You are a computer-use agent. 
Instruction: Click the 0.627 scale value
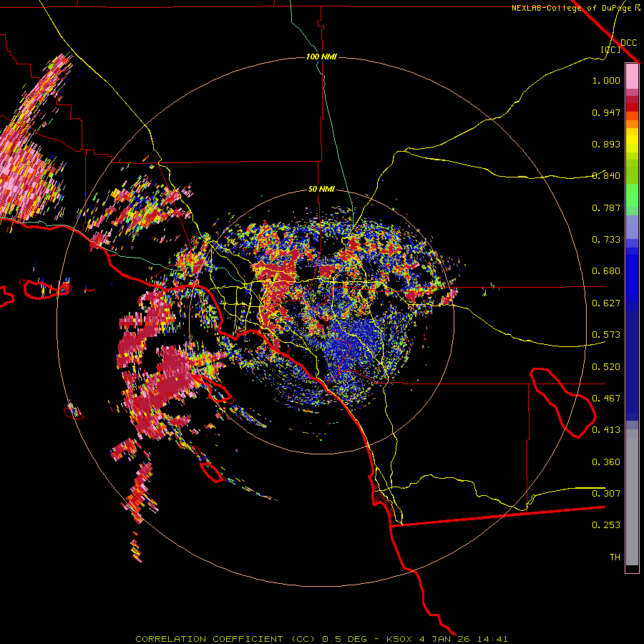click(x=606, y=303)
